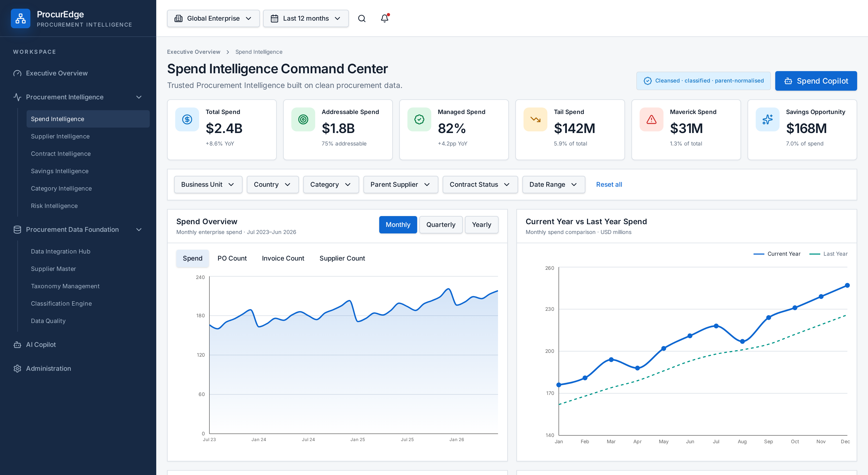Open the Country filter dropdown
The image size is (868, 475).
[x=273, y=184]
